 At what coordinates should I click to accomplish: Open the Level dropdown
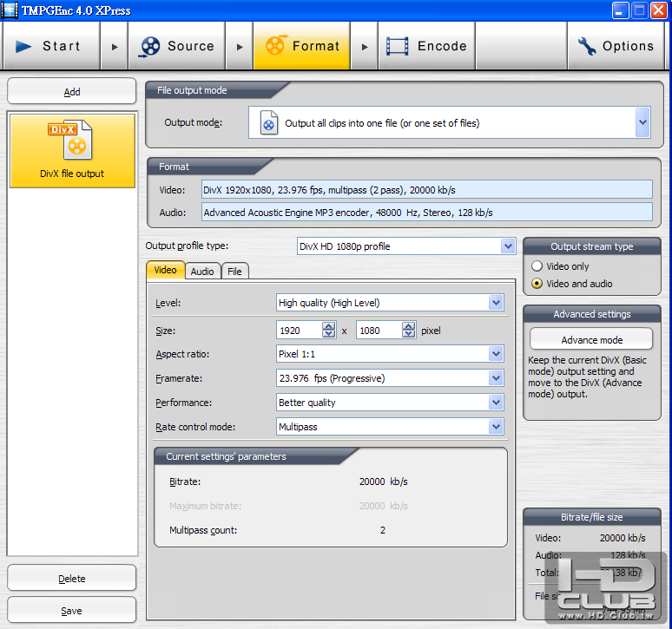click(x=496, y=303)
